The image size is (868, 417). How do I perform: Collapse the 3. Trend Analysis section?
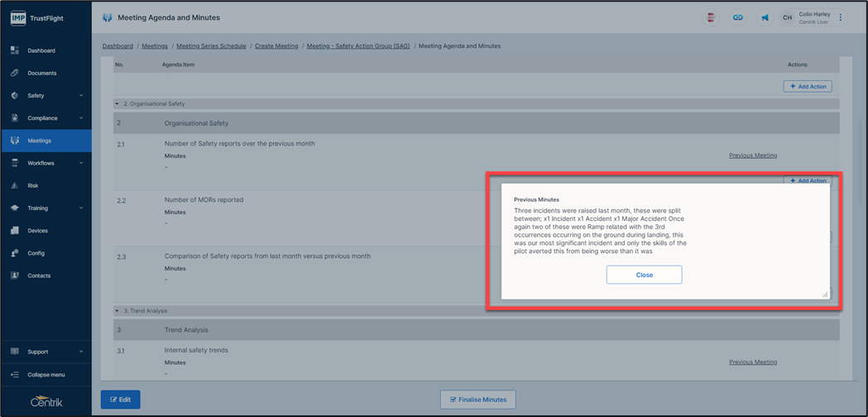coord(117,311)
